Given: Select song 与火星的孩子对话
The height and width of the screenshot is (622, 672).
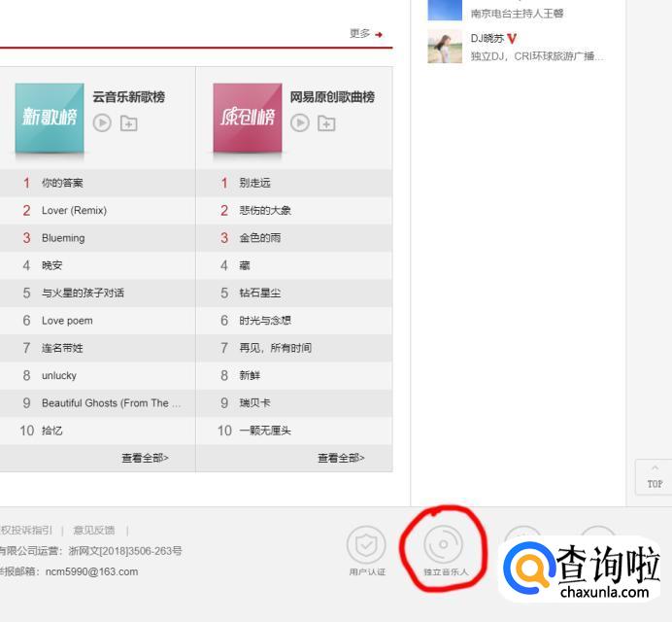Looking at the screenshot, I should tap(83, 293).
